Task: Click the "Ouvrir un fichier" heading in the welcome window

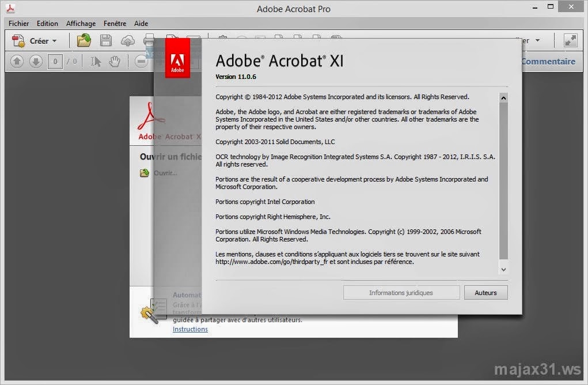Action: point(170,157)
